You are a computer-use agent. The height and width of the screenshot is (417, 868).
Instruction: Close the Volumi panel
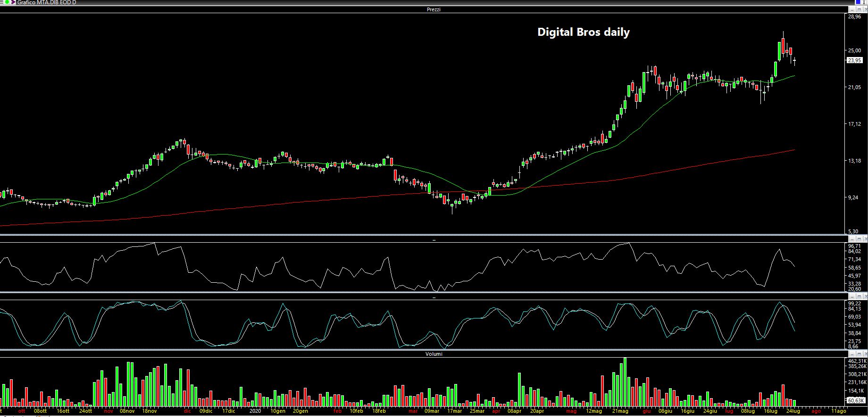pos(865,354)
